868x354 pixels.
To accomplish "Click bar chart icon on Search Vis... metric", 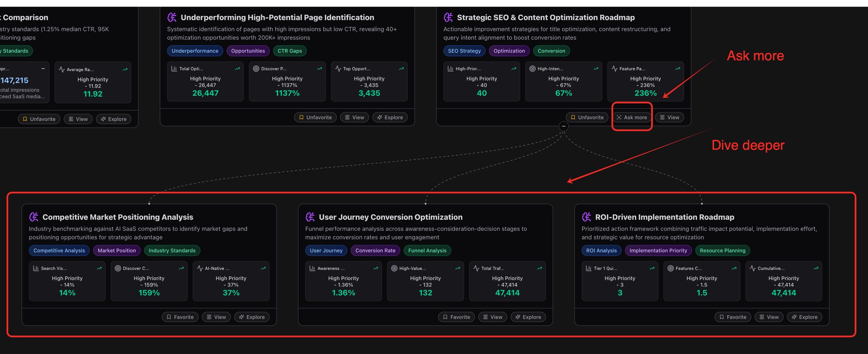I will point(36,268).
